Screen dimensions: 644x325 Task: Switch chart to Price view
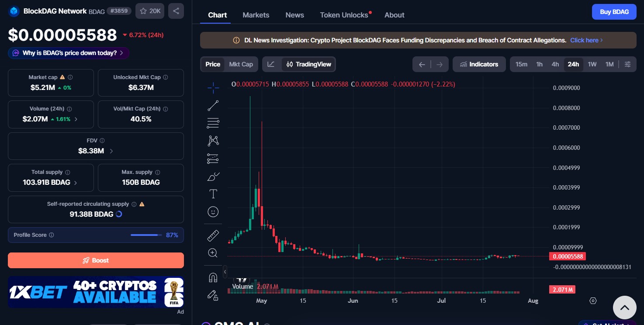[x=213, y=64]
